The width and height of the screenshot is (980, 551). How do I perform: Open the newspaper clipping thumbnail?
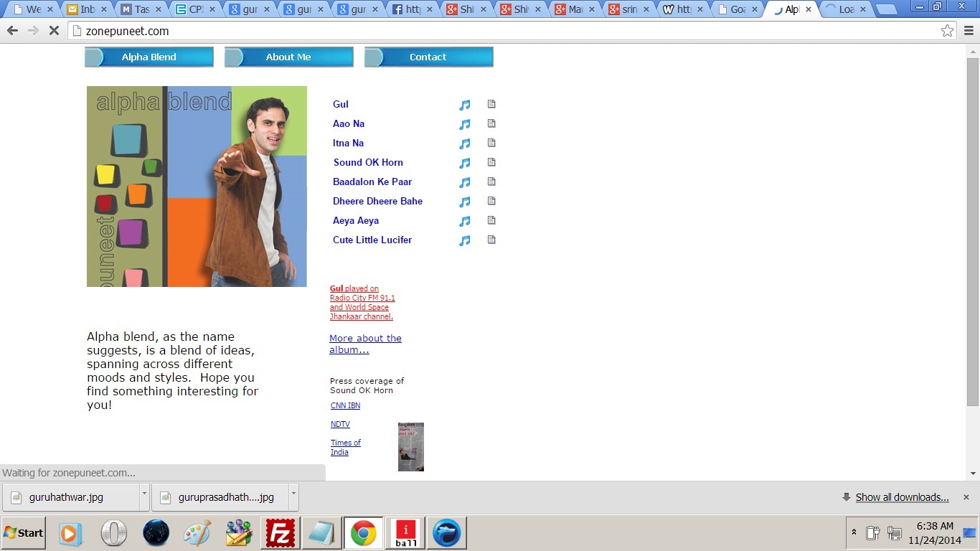click(411, 446)
